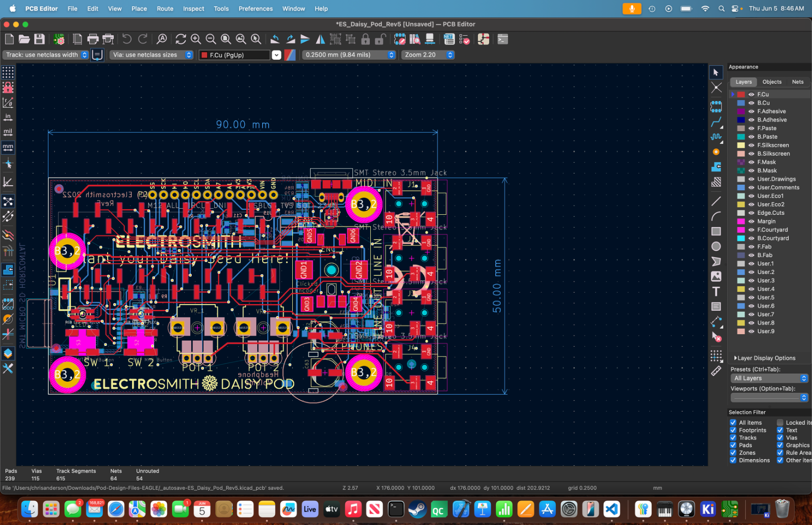Screen dimensions: 812x525
Task: Toggle the All items checkbox
Action: pos(733,422)
